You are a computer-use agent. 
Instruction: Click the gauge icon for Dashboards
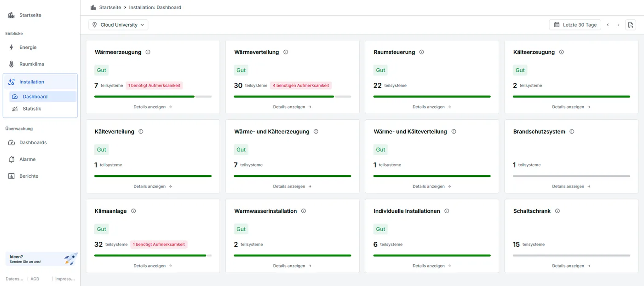coord(11,143)
